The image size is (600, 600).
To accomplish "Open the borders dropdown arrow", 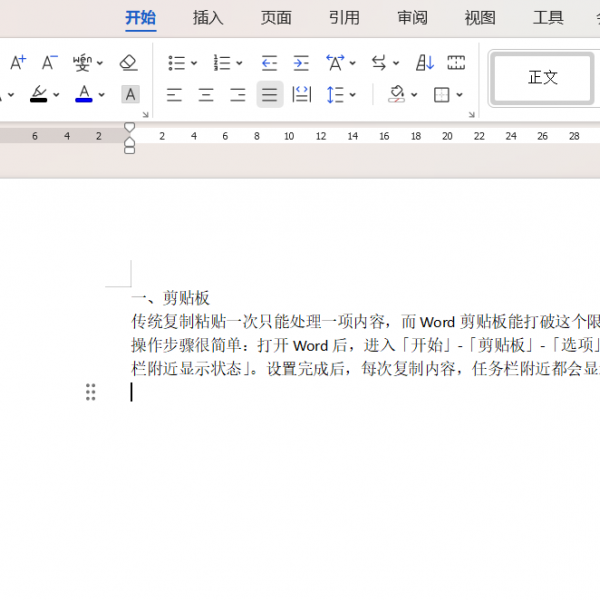I will 459,96.
